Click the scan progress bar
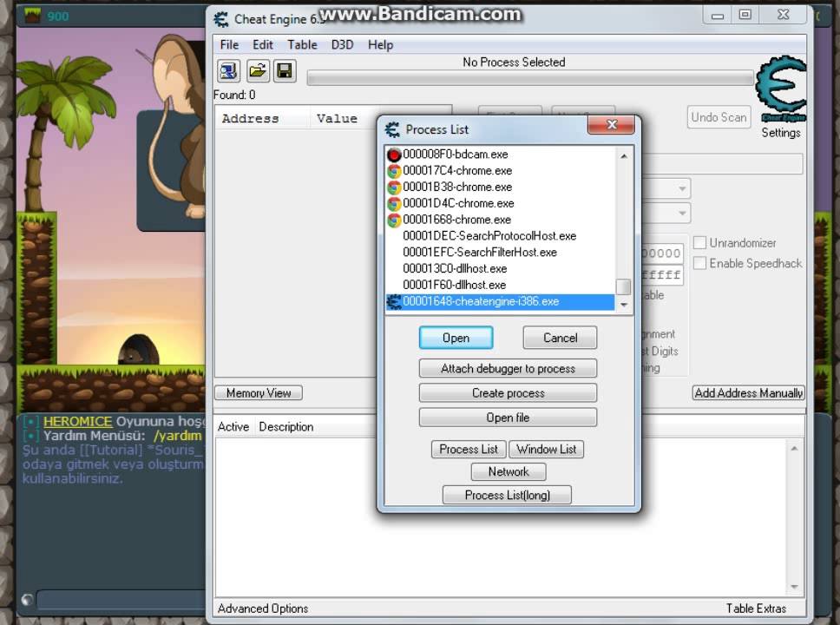Viewport: 840px width, 625px height. click(x=530, y=78)
